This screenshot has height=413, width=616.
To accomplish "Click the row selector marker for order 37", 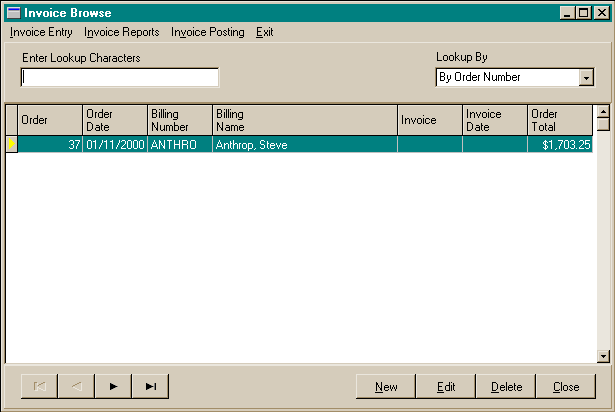I will point(12,145).
